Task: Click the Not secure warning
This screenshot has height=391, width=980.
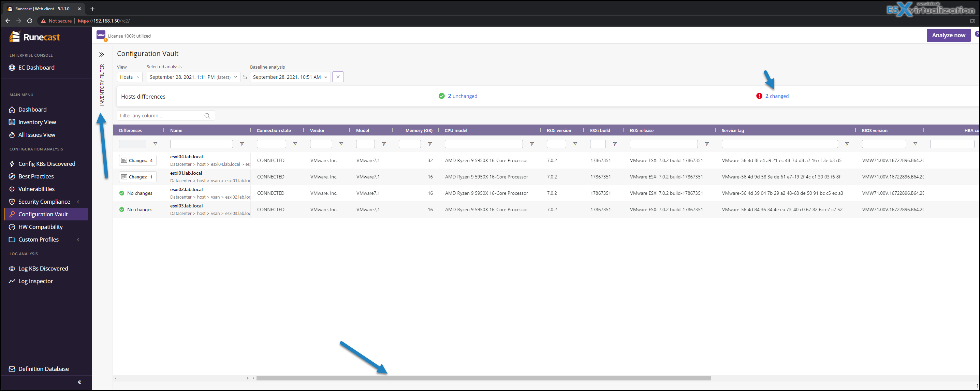Action: click(x=56, y=21)
